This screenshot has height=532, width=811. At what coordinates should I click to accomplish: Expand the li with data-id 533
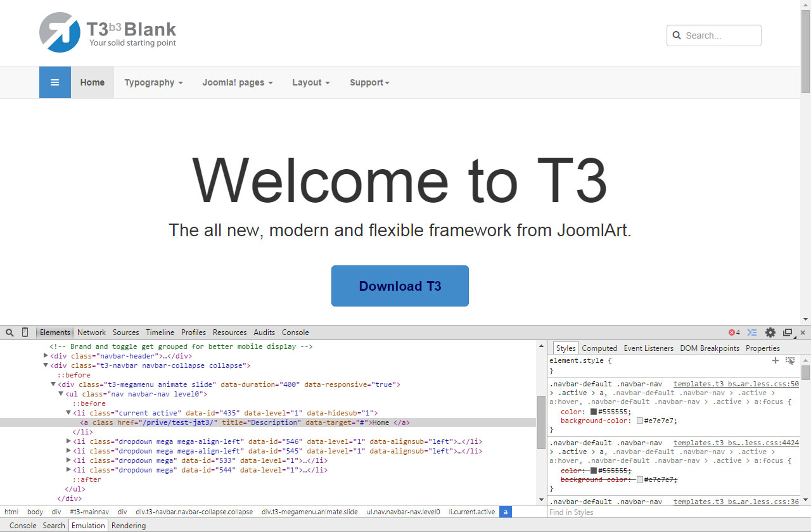68,460
